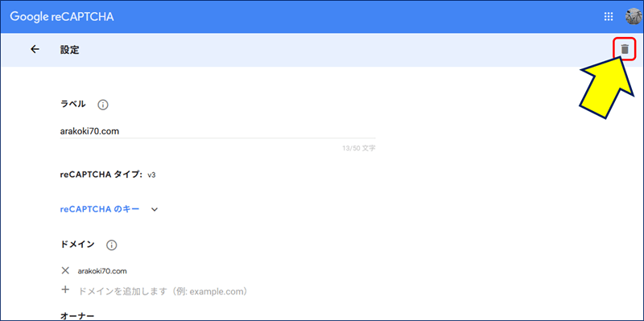
Task: Show info tooltip beside ラベル
Action: click(x=103, y=105)
